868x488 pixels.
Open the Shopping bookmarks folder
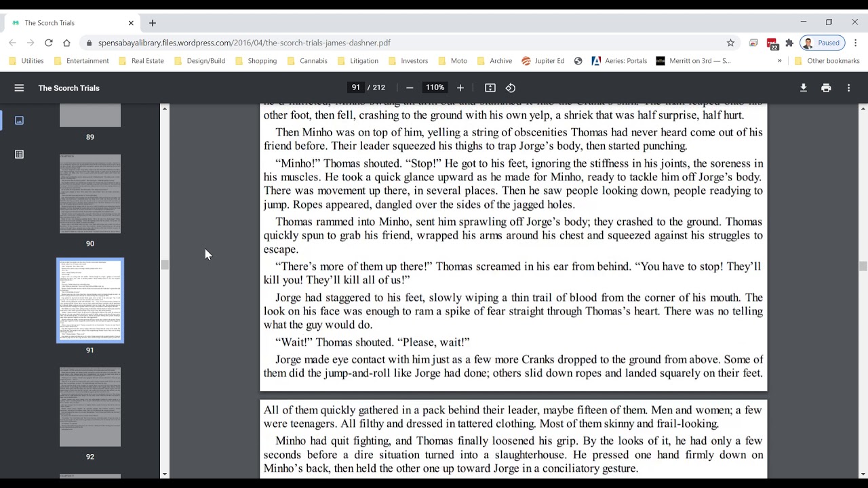pyautogui.click(x=256, y=61)
